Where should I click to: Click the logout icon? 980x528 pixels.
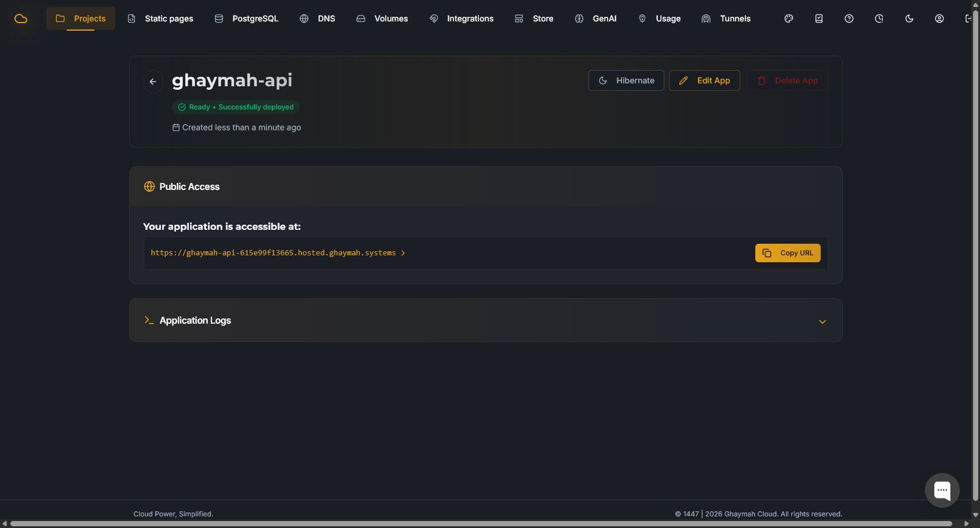pos(968,19)
